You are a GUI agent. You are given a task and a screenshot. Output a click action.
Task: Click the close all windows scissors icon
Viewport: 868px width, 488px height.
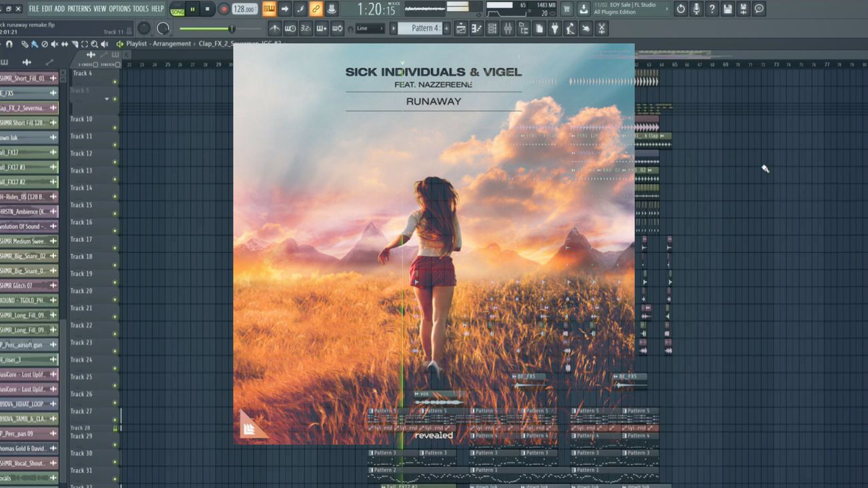coord(601,29)
